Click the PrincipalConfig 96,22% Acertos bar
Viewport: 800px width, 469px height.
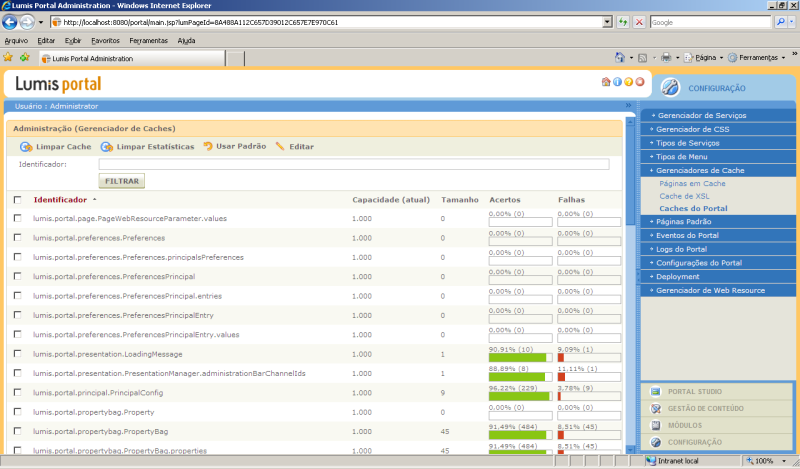[519, 396]
